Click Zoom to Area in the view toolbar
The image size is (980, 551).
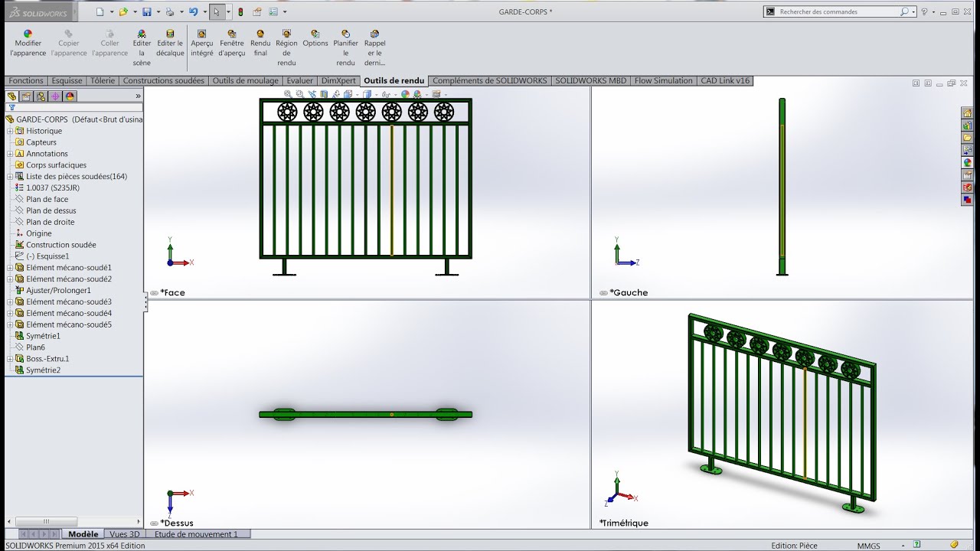click(x=300, y=94)
